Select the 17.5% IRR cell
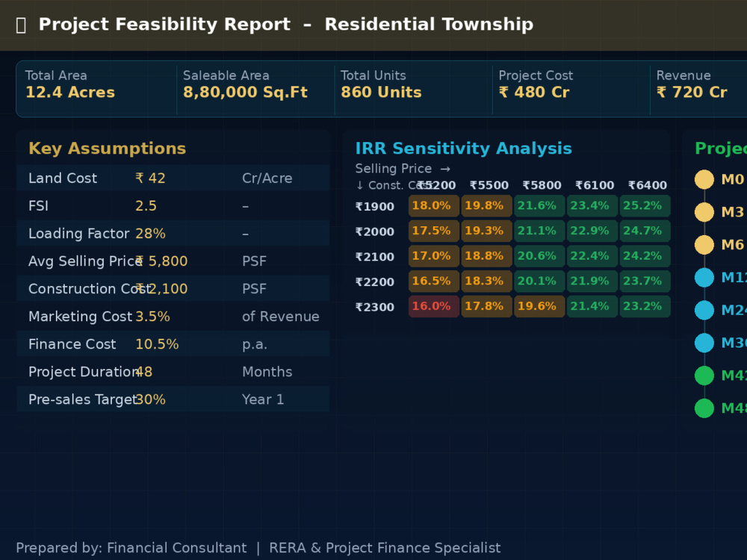Screen dimensions: 747x560 tap(434, 231)
